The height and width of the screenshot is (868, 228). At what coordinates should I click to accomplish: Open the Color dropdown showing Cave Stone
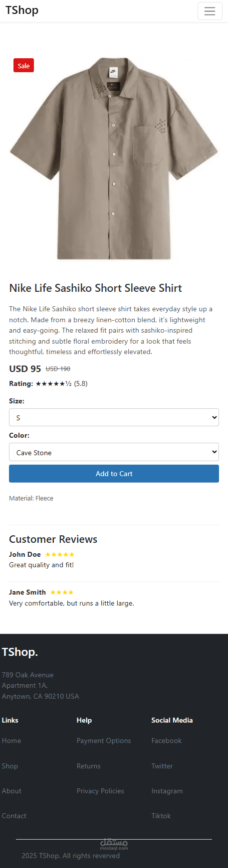click(x=114, y=452)
